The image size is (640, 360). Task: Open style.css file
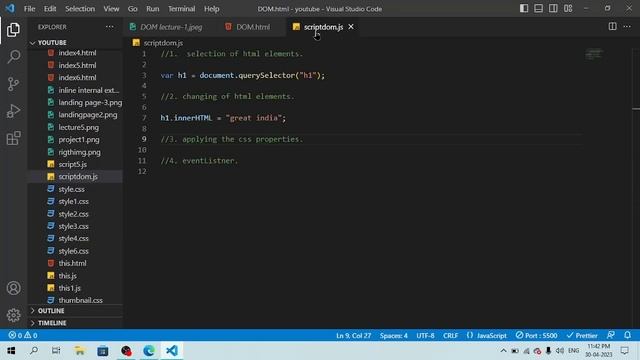pos(71,189)
